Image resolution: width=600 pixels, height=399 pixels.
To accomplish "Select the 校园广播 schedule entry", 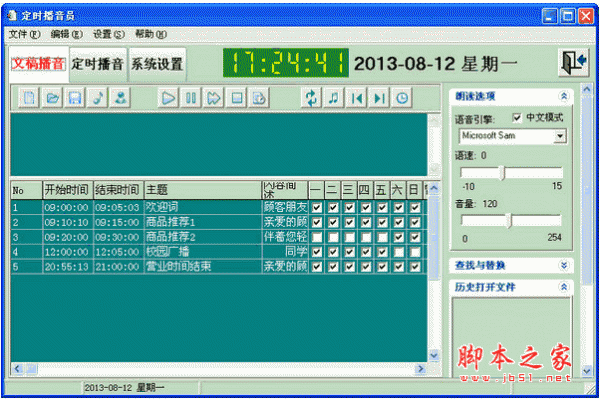I will (x=218, y=252).
